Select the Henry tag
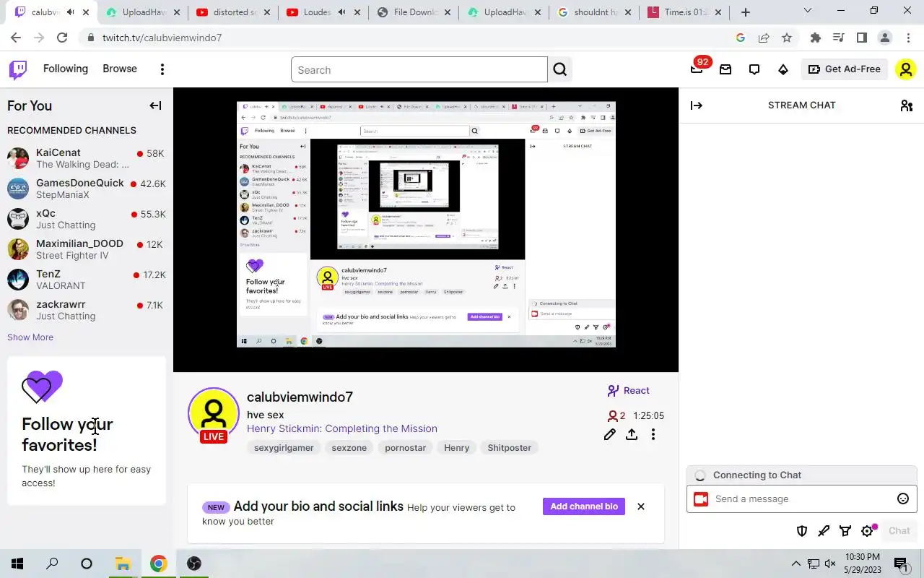This screenshot has width=924, height=578. point(456,448)
